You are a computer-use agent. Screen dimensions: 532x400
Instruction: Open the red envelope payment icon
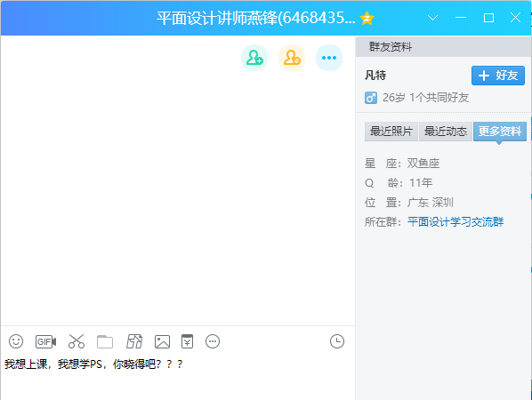(188, 341)
